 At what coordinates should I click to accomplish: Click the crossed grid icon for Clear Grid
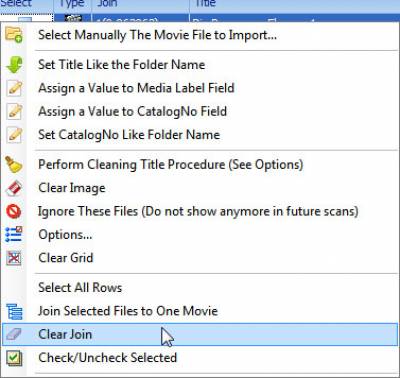click(x=14, y=258)
